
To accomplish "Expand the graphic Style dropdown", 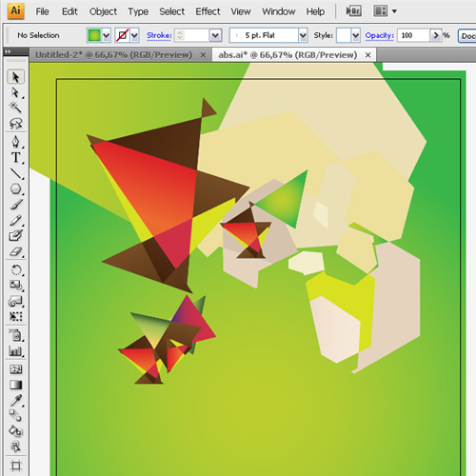I will click(356, 35).
